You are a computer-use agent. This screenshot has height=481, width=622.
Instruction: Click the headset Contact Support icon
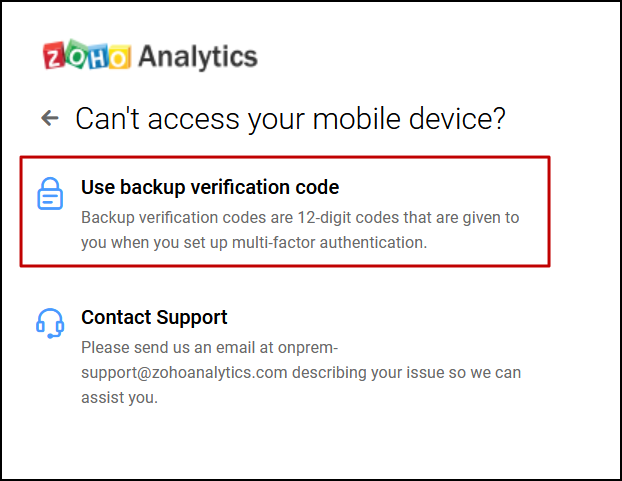[x=50, y=323]
